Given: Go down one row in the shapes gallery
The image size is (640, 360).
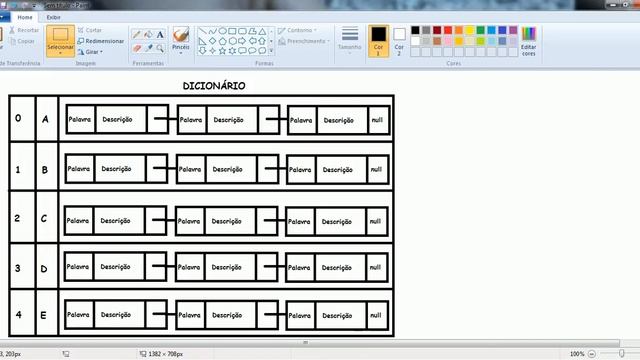Looking at the screenshot, I should [271, 41].
